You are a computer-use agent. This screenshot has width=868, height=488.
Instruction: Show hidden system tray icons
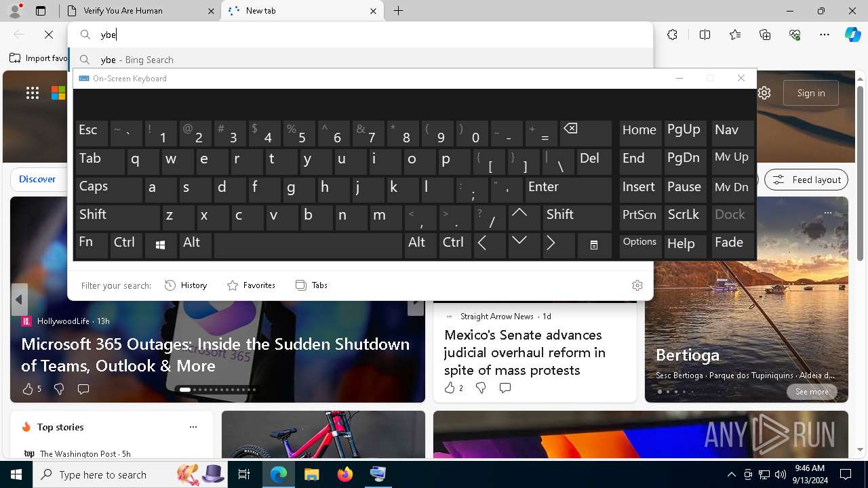coord(731,474)
